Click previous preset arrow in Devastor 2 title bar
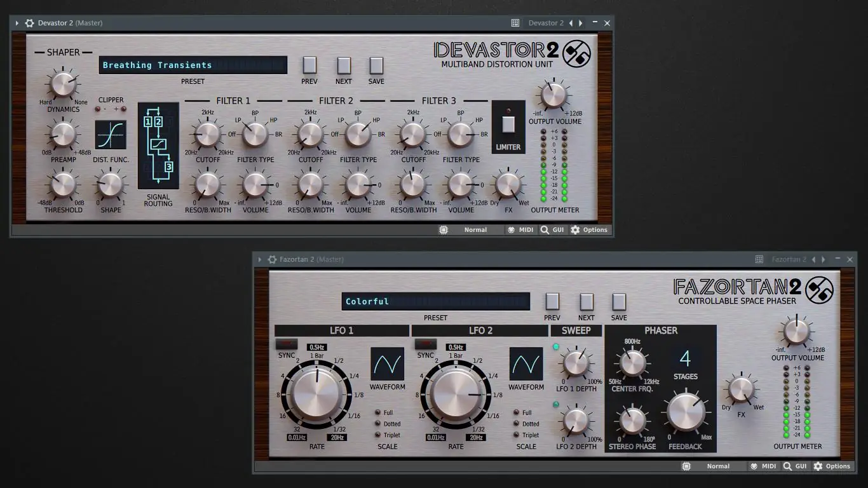868x488 pixels. pos(571,23)
